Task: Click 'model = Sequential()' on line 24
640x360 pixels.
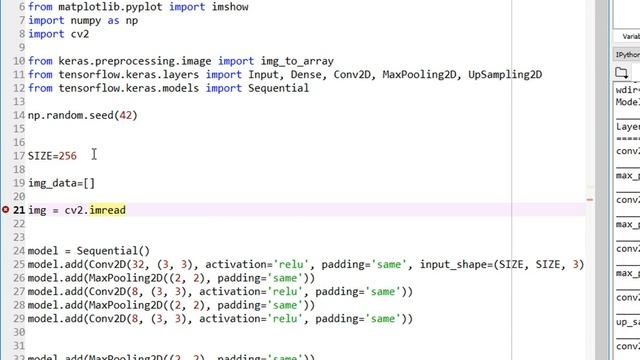Action: click(x=89, y=251)
